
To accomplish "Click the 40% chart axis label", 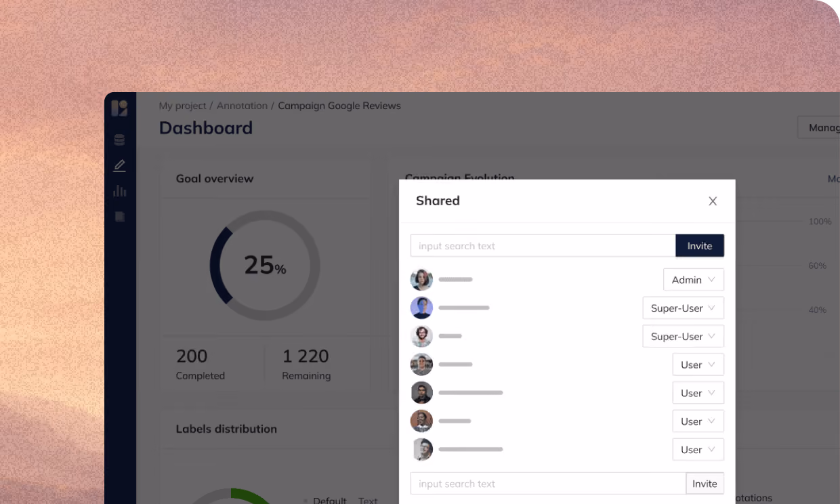I will pyautogui.click(x=818, y=310).
